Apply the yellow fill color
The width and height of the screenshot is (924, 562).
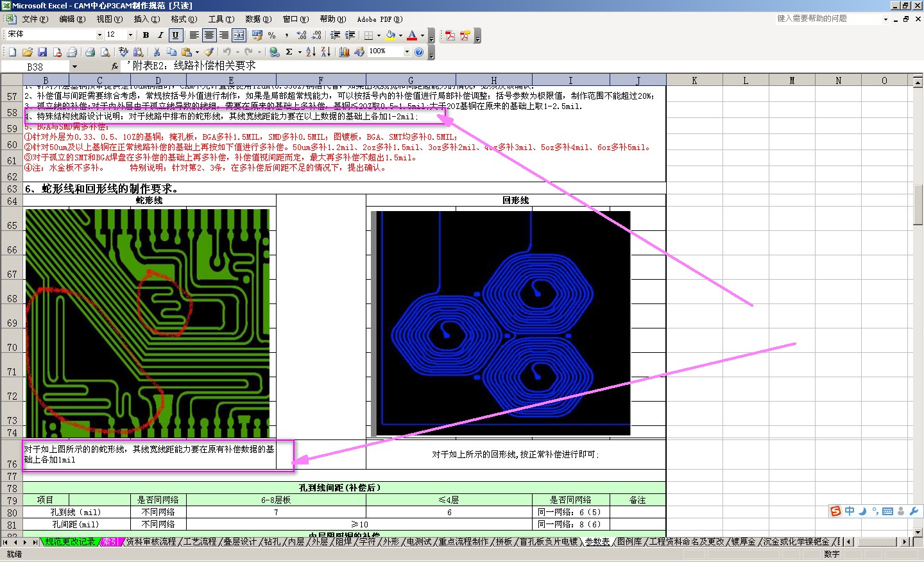point(390,35)
